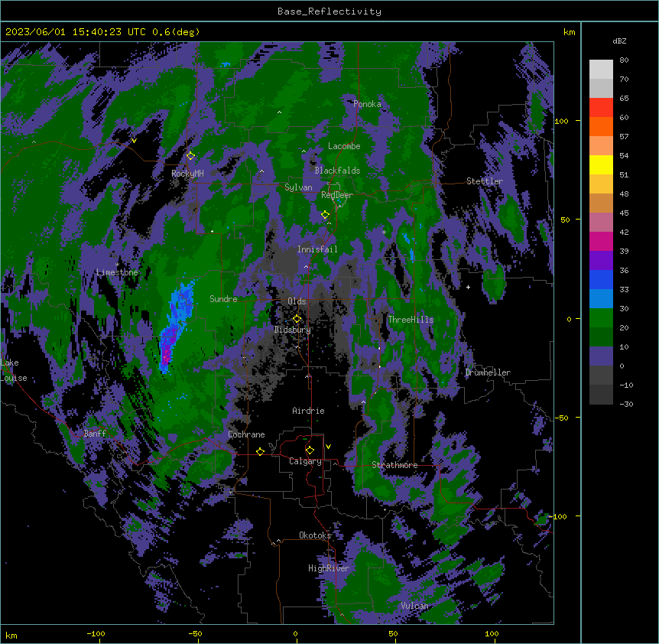Click the caret marker left of Lacombe
Viewport: 659px width, 644px height.
click(304, 151)
